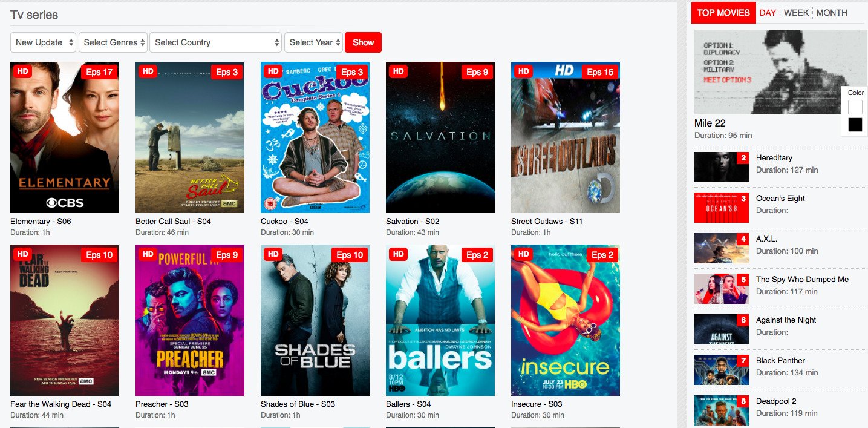Image resolution: width=868 pixels, height=428 pixels.
Task: Click the HD badge on Insecure
Action: click(x=524, y=254)
